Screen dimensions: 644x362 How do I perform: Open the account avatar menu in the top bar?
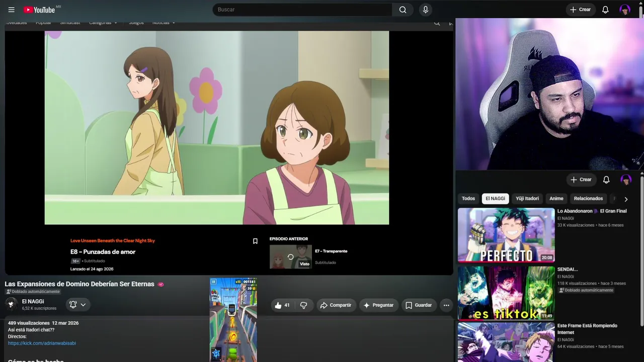(x=625, y=10)
